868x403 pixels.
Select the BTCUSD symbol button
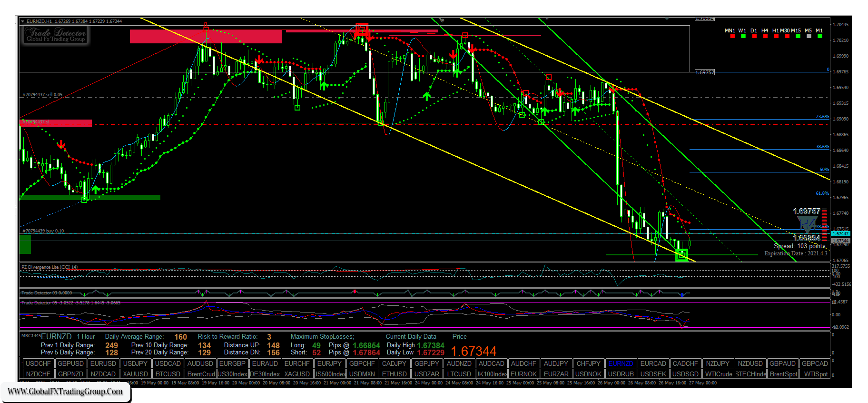click(x=168, y=374)
